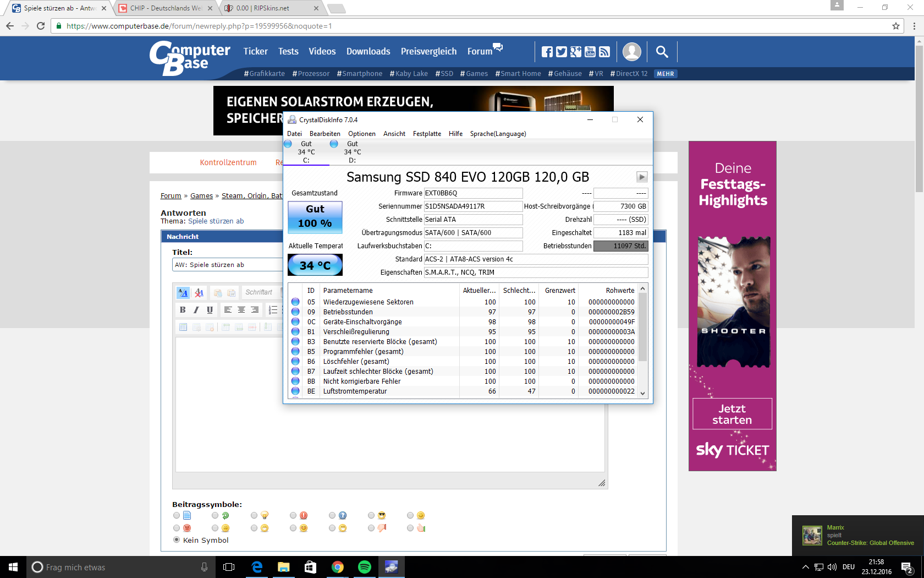924x578 pixels.
Task: Click the remove formatting icon
Action: pyautogui.click(x=199, y=293)
